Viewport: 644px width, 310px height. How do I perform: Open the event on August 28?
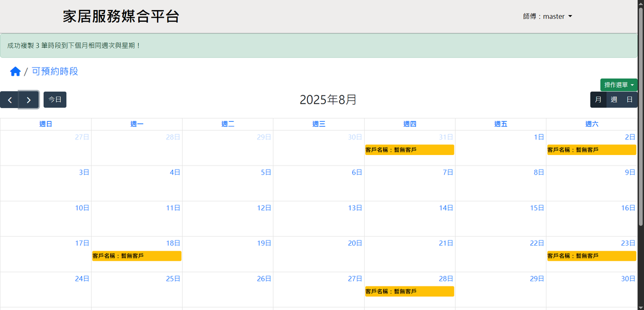pyautogui.click(x=410, y=291)
